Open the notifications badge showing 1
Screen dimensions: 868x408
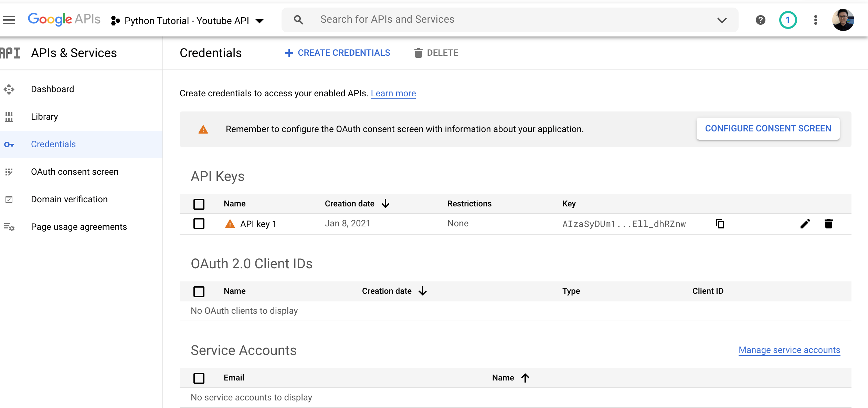(x=788, y=20)
